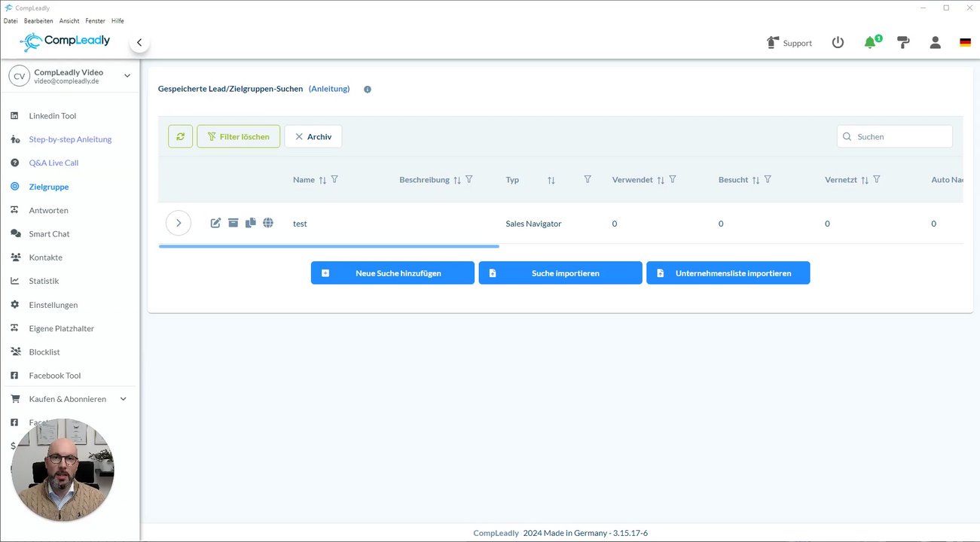Filter the Besucht column
Viewport: 980px width, 542px height.
(x=768, y=179)
